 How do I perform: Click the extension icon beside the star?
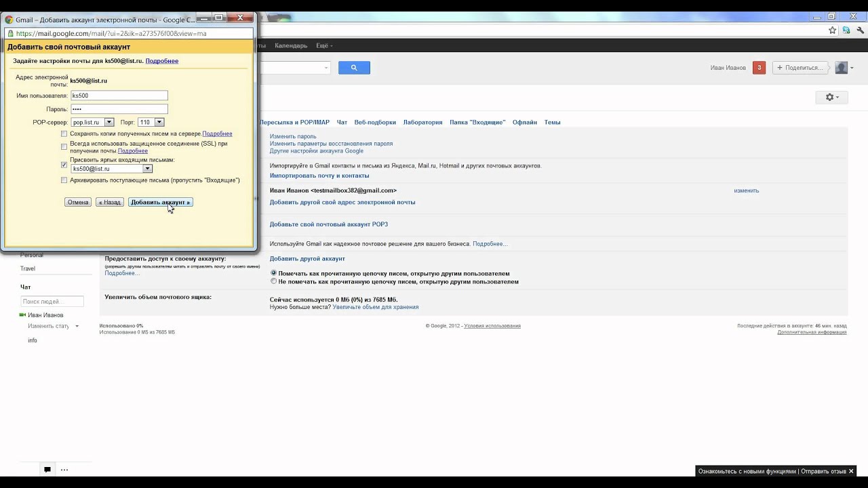tap(846, 30)
